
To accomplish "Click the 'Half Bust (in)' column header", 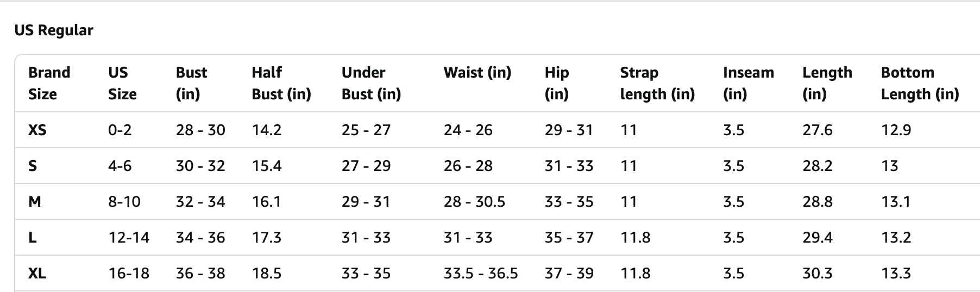I will [281, 83].
